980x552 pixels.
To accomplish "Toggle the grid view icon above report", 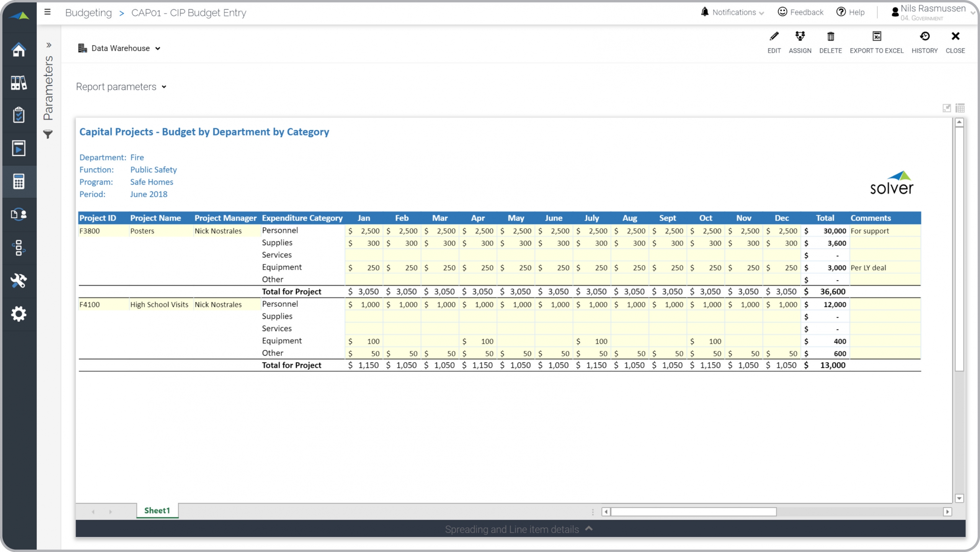I will [x=960, y=108].
